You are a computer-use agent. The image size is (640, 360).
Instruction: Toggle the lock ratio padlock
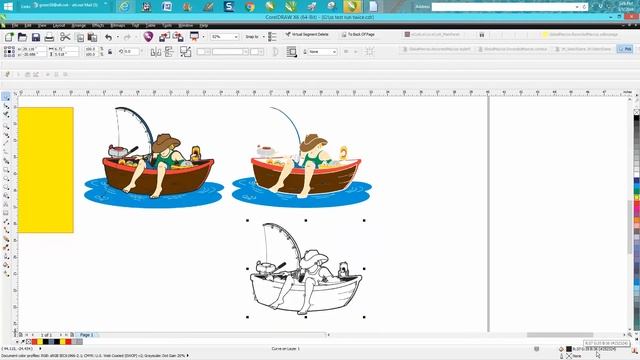tap(110, 52)
